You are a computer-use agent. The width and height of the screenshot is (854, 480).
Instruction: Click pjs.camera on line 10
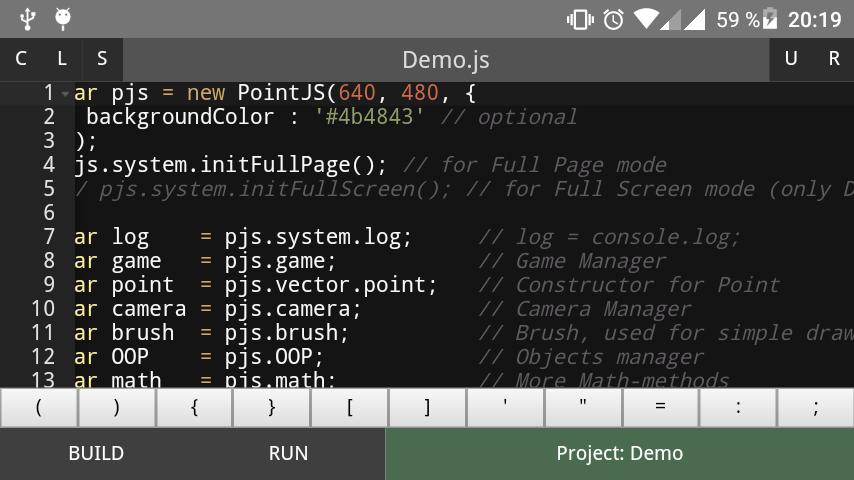click(x=288, y=309)
